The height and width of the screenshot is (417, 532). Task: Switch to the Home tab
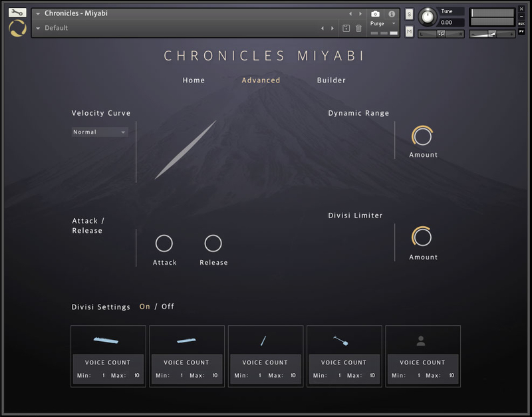coord(194,80)
